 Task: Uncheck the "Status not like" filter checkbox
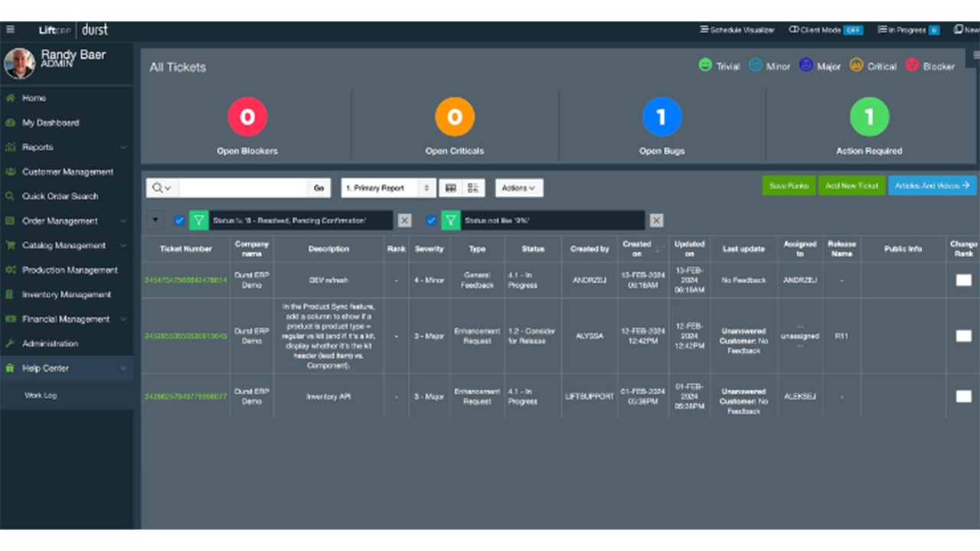coord(431,220)
